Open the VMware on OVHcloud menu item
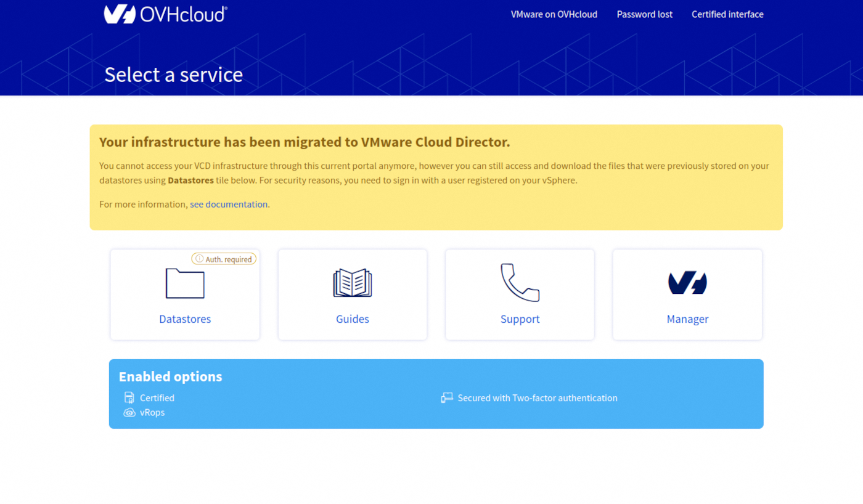The width and height of the screenshot is (863, 504). 554,14
